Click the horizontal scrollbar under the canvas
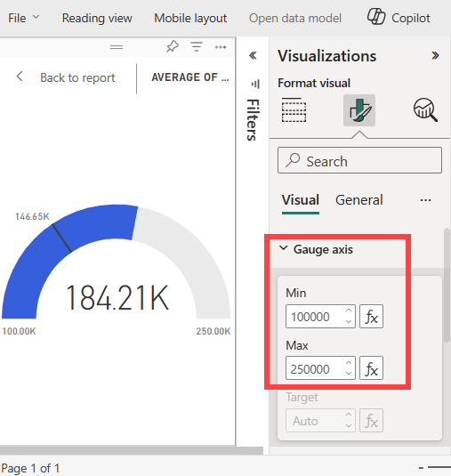Image resolution: width=451 pixels, height=476 pixels. [131, 450]
